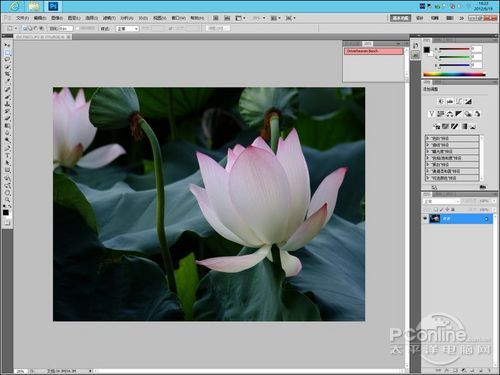Open the 滤镜 (Filter) menu
Image resolution: width=500 pixels, height=375 pixels.
pyautogui.click(x=109, y=18)
